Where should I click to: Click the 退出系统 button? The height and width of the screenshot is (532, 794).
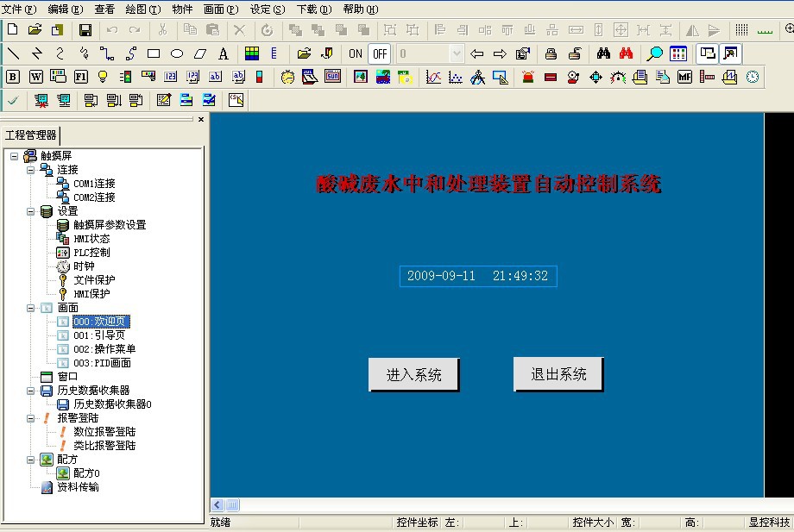click(x=558, y=374)
